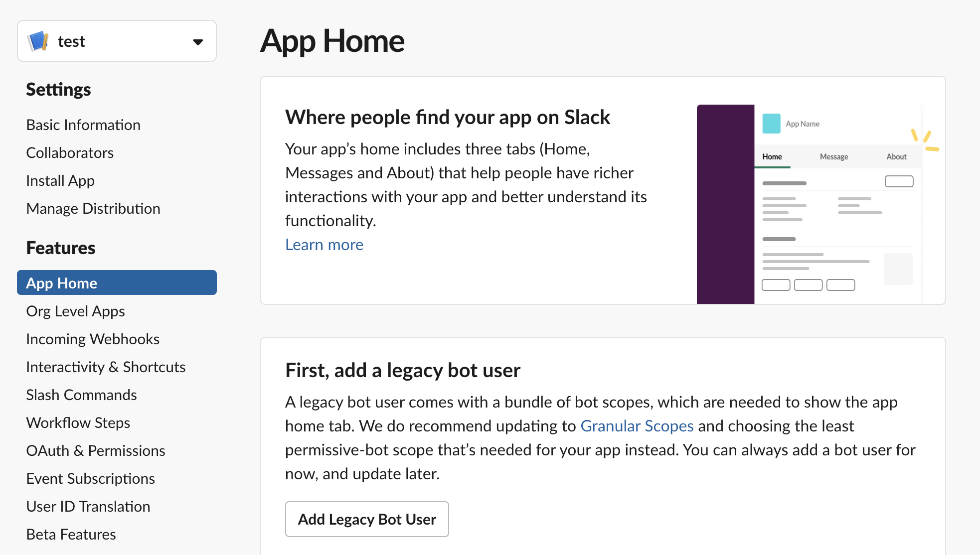The height and width of the screenshot is (555, 980).
Task: Click the About tab in preview image
Action: point(896,156)
